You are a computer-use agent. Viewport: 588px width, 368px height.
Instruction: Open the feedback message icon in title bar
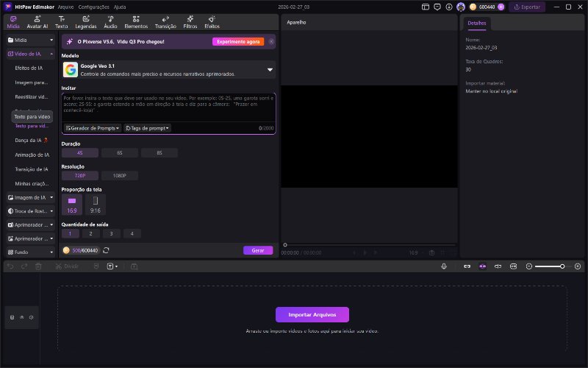click(x=437, y=7)
